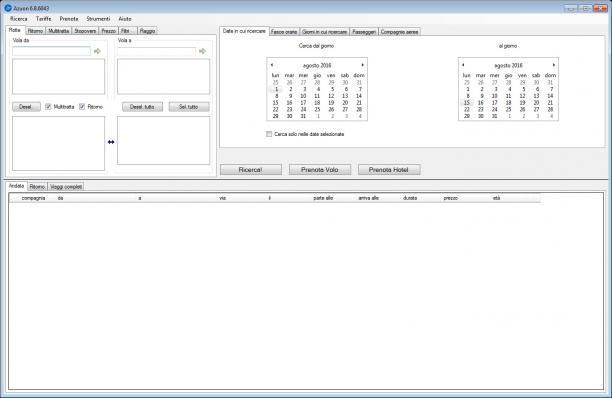Click the Prenota Hotel button
Screen dimensions: 612x398
point(389,170)
